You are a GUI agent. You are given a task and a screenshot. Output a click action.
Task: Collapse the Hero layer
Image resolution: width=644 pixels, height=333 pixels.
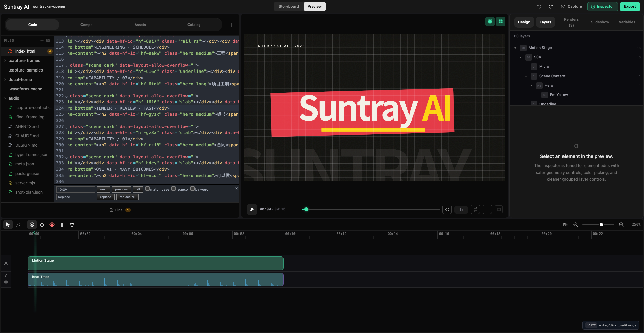(x=531, y=86)
